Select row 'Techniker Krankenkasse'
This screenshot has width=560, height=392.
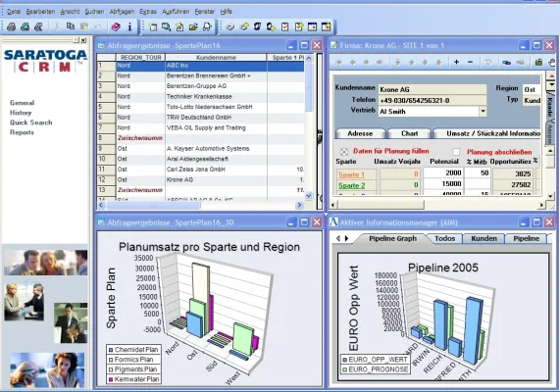[201, 97]
